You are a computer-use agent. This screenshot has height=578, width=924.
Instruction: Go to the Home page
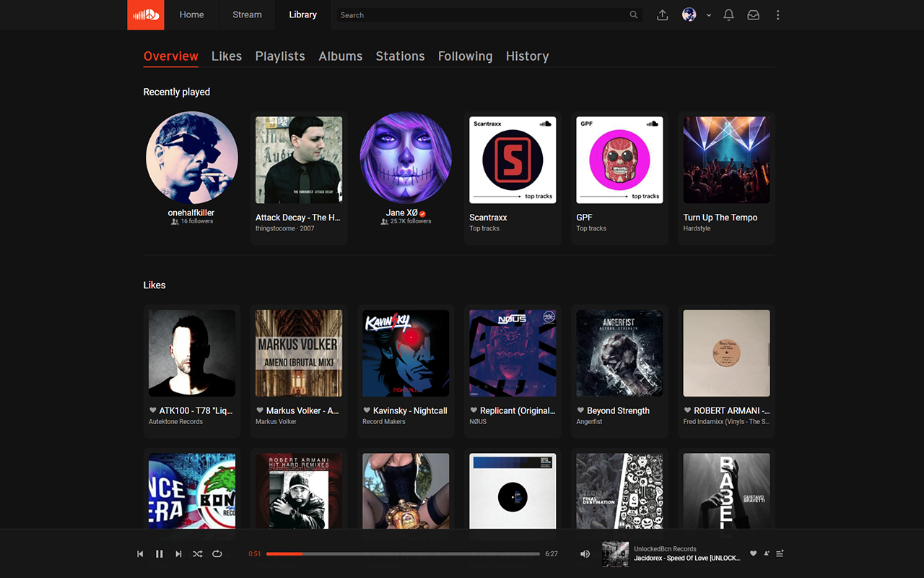click(191, 14)
